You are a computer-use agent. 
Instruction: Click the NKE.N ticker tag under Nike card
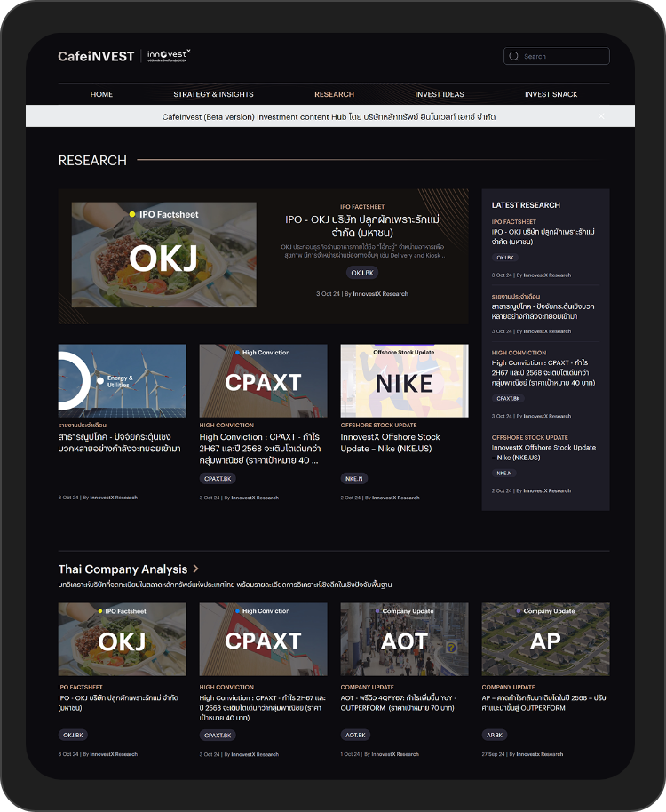pyautogui.click(x=353, y=478)
